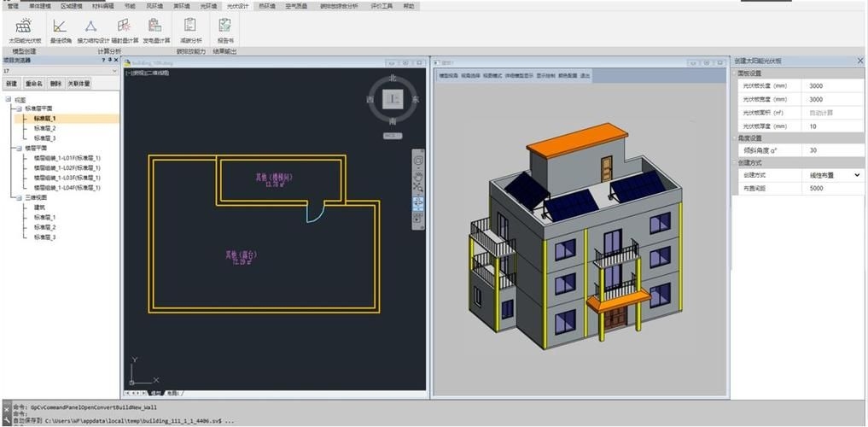Viewport: 868px width, 427px height.
Task: Click the 新建 button in project browser
Action: tap(11, 84)
